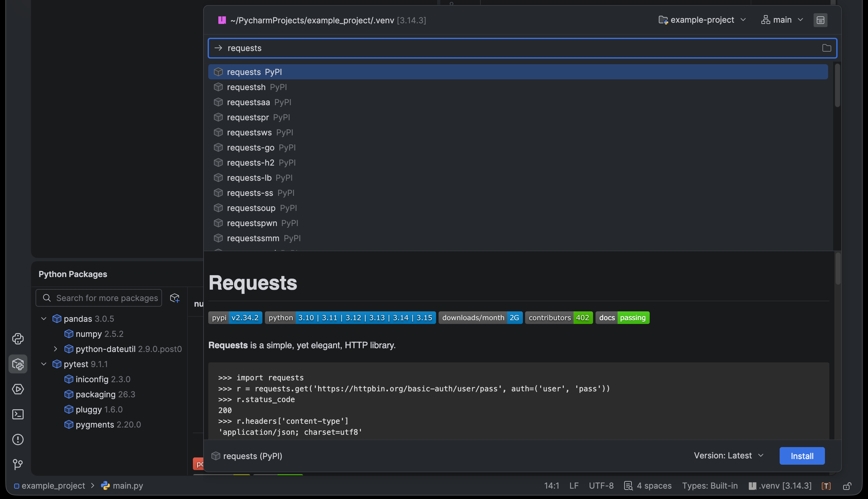The height and width of the screenshot is (499, 868).
Task: Click the docs passing badge
Action: pyautogui.click(x=622, y=318)
